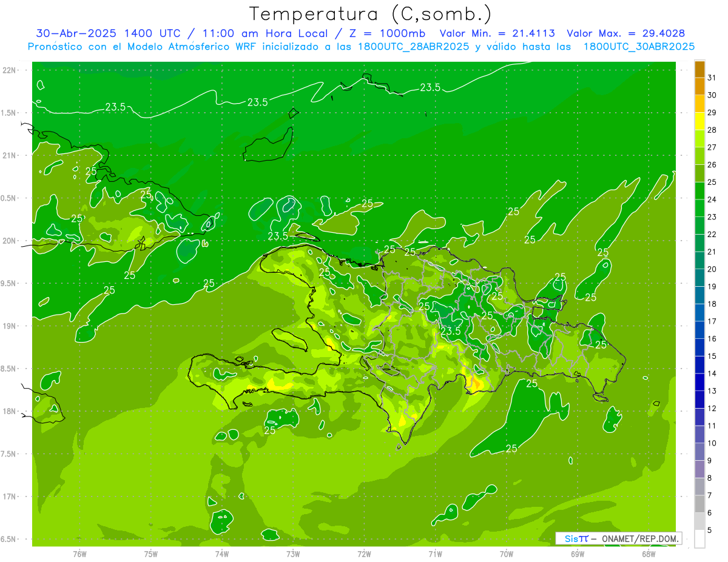Pick the blue colorbar swatch between 15 and 16
This screenshot has height=562, width=728.
click(699, 347)
